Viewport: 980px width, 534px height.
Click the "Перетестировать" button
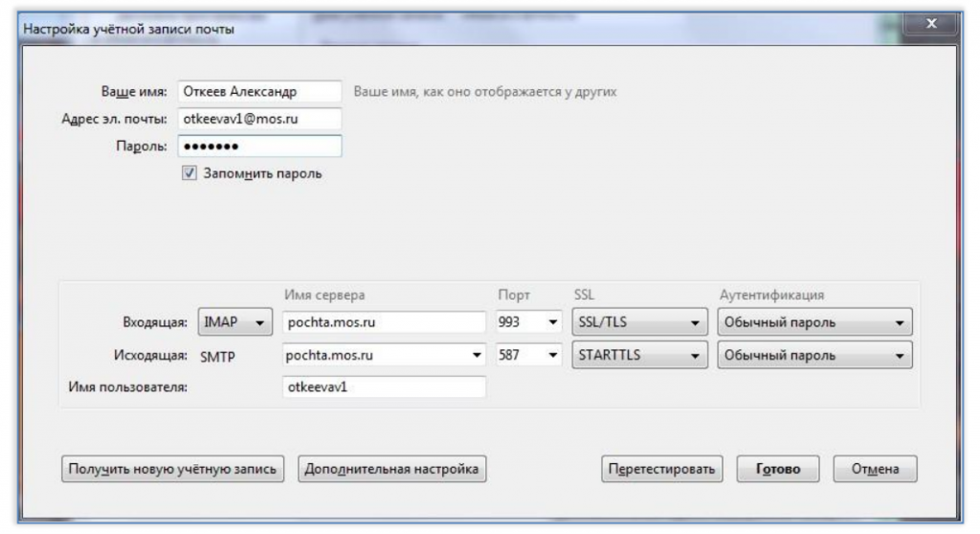662,470
